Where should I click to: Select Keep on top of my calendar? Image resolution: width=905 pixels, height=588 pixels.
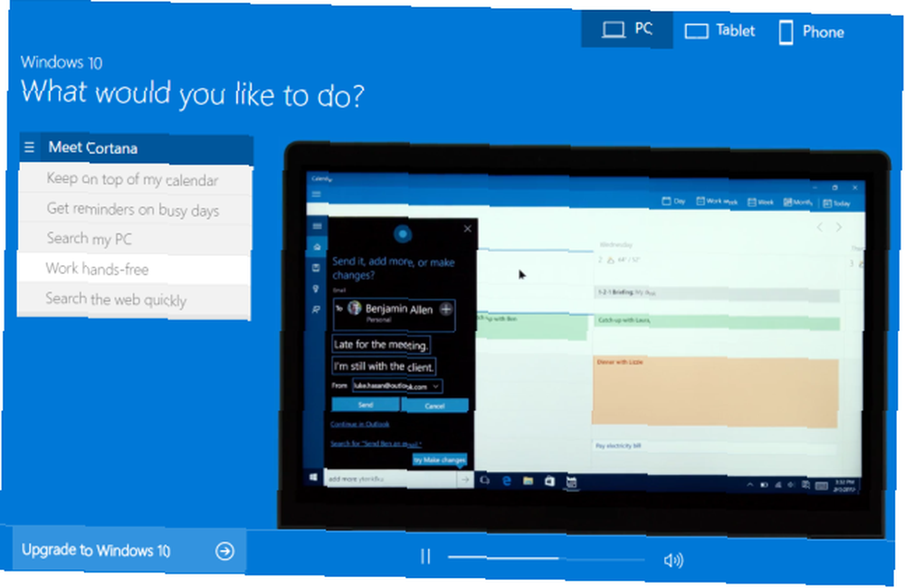click(135, 179)
